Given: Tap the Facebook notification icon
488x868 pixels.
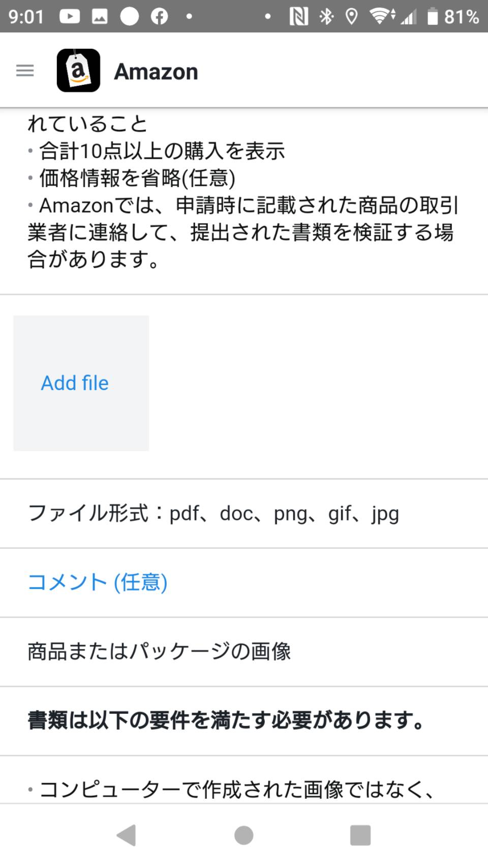Looking at the screenshot, I should click(x=159, y=17).
